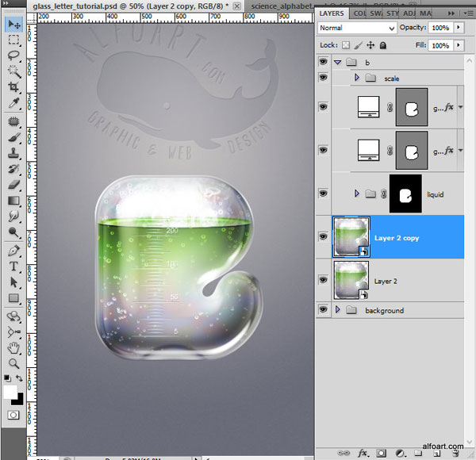Switch to the science_alphabet document tab

click(281, 6)
